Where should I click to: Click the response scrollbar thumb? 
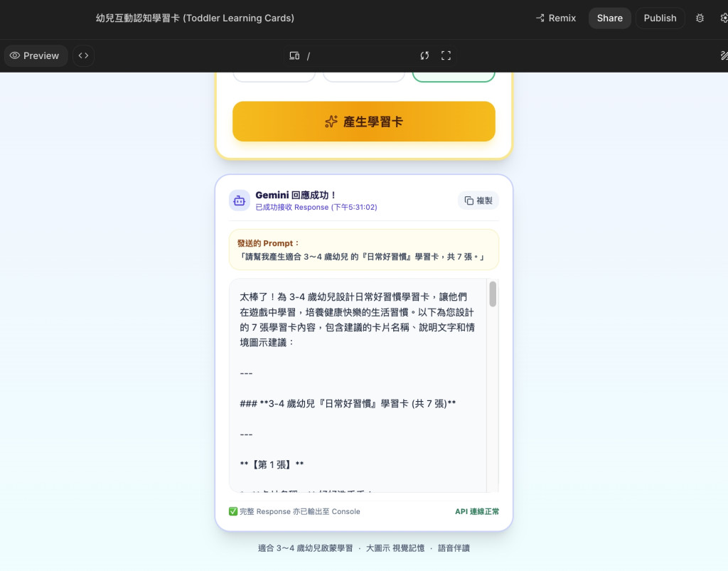(x=493, y=294)
